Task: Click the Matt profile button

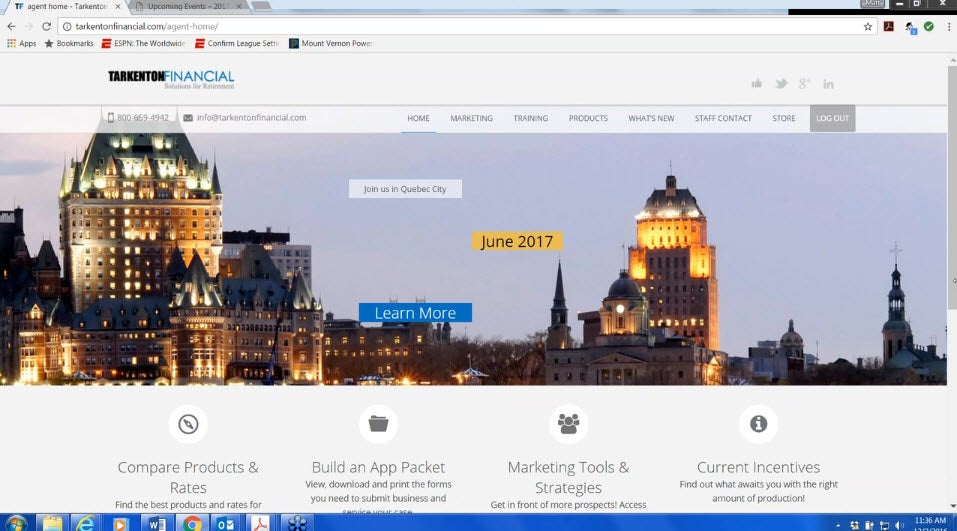Action: click(x=872, y=4)
